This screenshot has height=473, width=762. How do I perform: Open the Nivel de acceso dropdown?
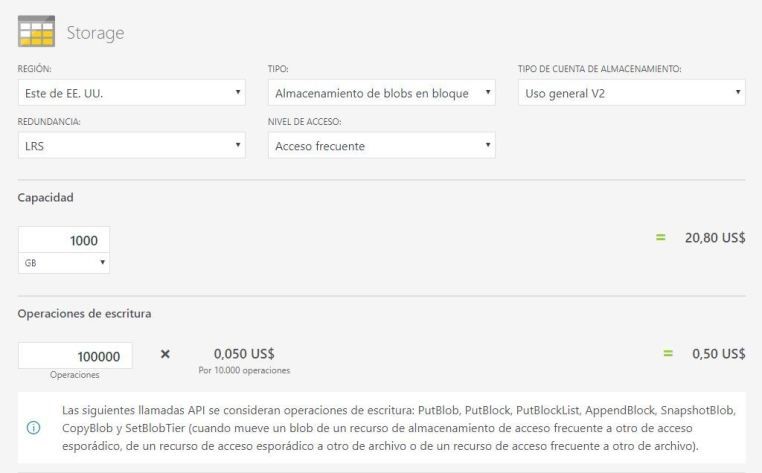click(x=382, y=146)
